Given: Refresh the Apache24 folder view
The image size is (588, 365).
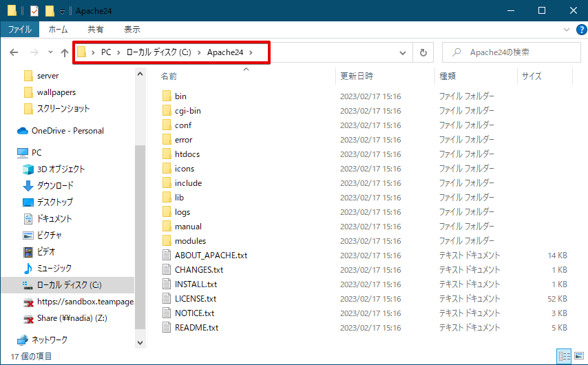Looking at the screenshot, I should pyautogui.click(x=423, y=53).
